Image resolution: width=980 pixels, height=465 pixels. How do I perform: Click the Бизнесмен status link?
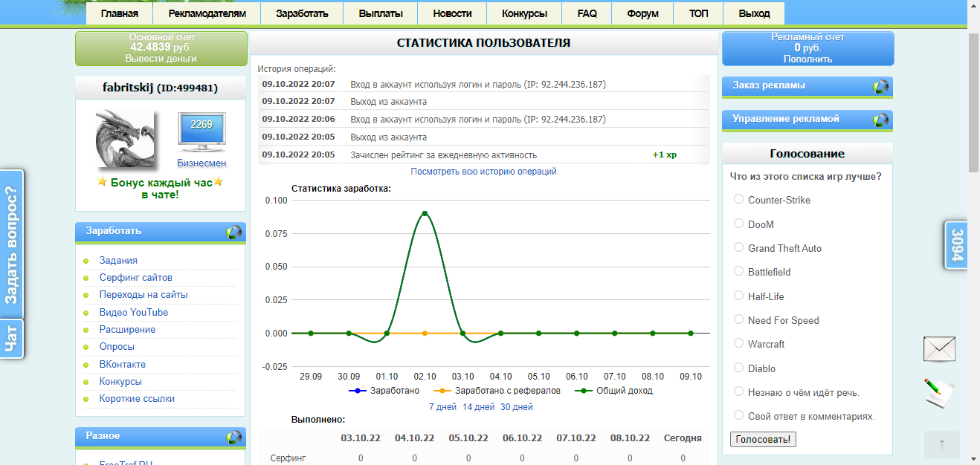pyautogui.click(x=202, y=163)
